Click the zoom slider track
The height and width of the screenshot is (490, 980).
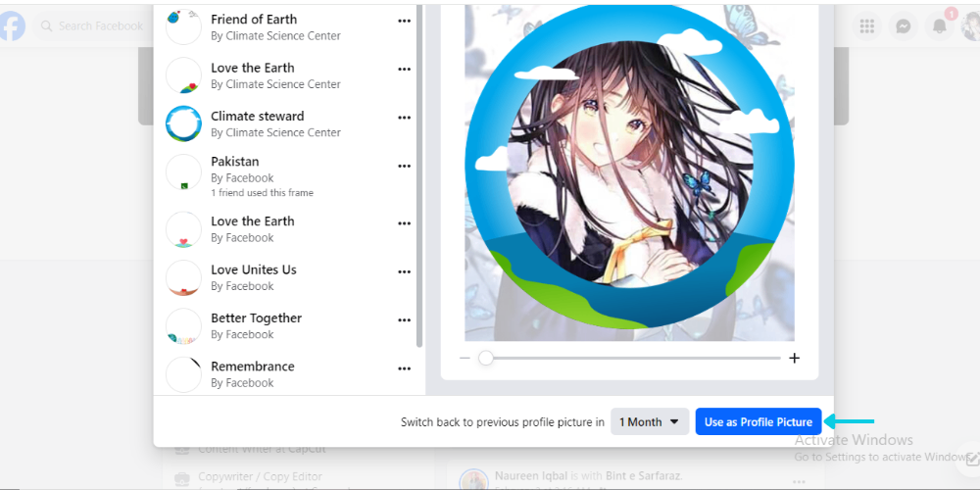coord(633,358)
